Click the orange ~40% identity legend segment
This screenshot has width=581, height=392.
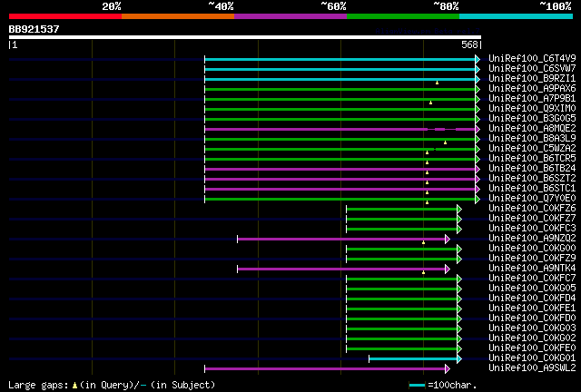click(178, 16)
